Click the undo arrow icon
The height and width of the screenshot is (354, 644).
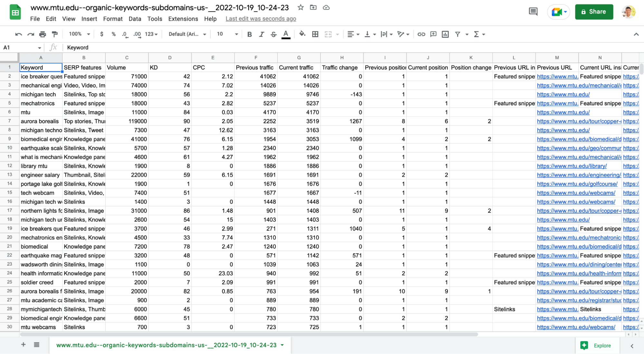(x=18, y=34)
